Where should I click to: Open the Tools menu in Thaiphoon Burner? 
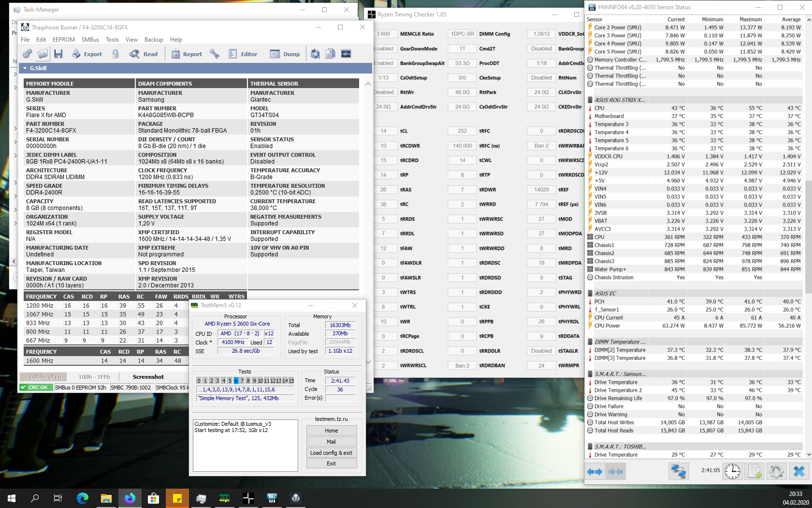(x=113, y=40)
